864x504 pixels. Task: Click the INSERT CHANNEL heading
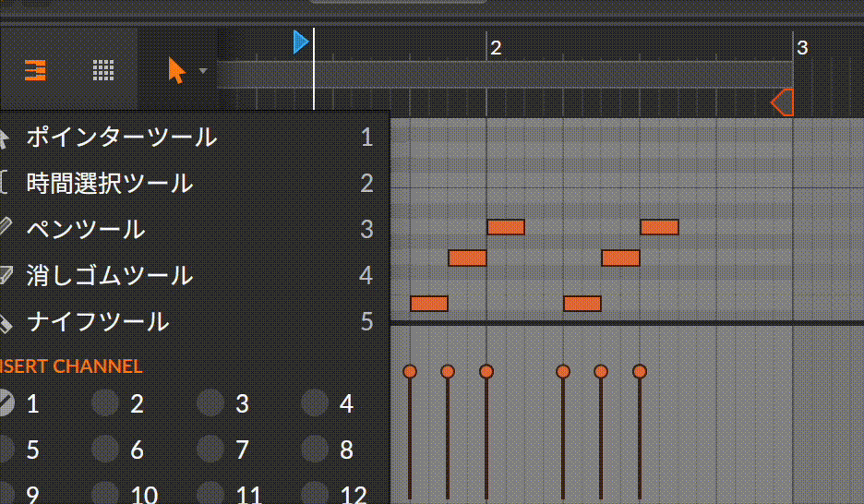[71, 366]
